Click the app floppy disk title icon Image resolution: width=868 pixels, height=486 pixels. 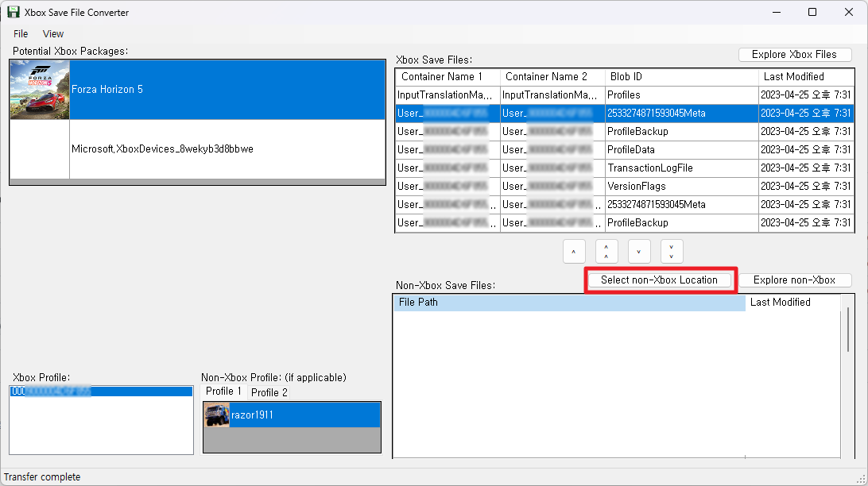point(14,12)
